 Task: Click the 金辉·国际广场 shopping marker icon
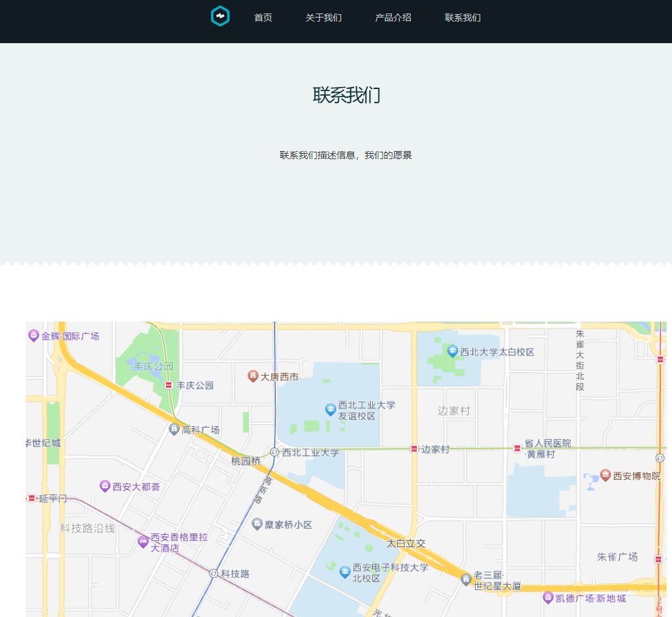coord(34,336)
